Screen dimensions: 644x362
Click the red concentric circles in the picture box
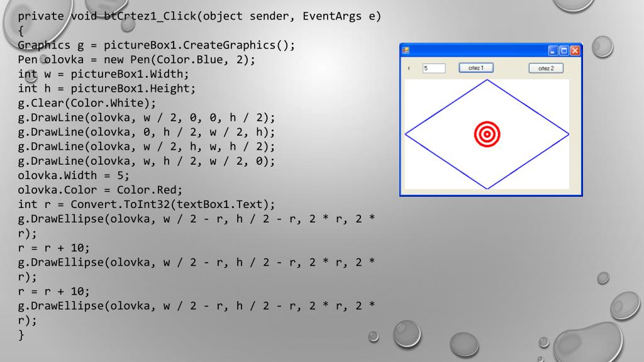click(x=487, y=134)
